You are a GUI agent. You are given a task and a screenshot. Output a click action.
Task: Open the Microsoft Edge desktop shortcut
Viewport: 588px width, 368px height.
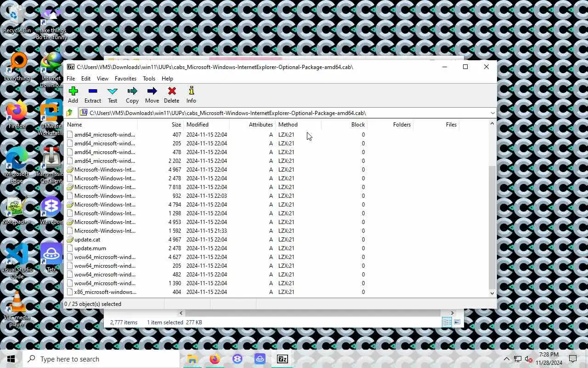(x=17, y=166)
